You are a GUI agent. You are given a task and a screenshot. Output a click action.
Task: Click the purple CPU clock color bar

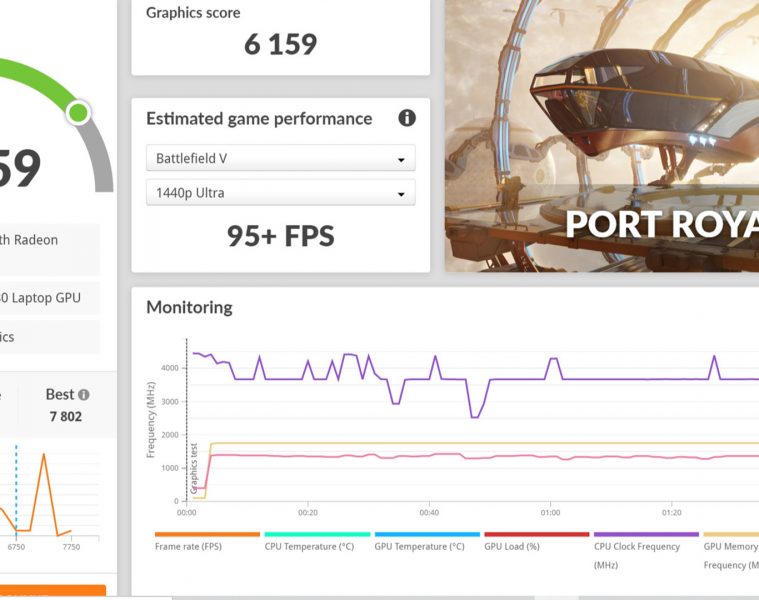646,534
